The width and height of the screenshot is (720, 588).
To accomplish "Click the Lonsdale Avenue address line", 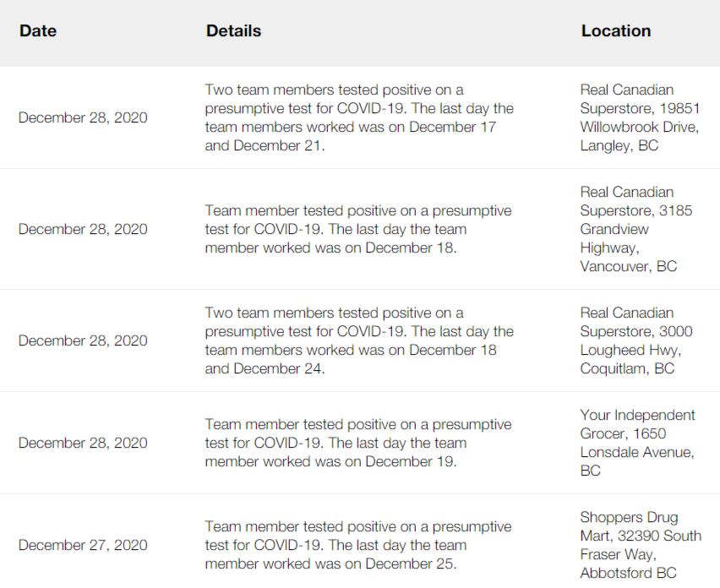I will [636, 452].
